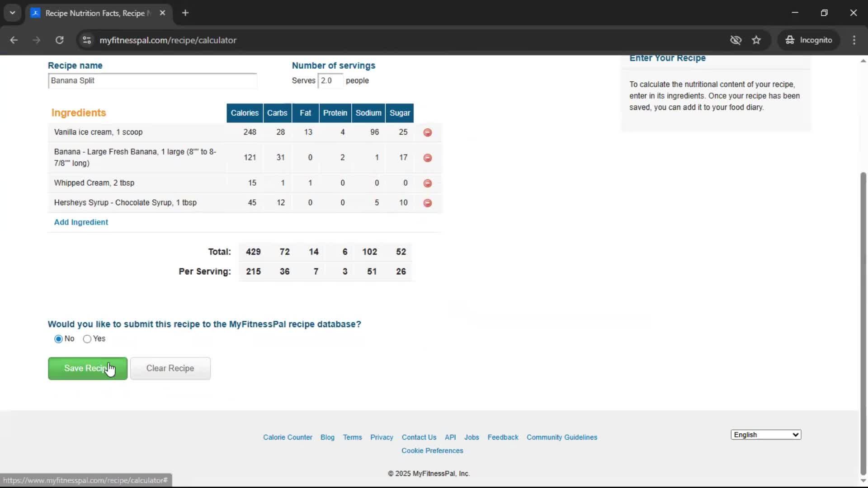Click the Serves number input field
The width and height of the screenshot is (868, 488).
click(x=330, y=81)
